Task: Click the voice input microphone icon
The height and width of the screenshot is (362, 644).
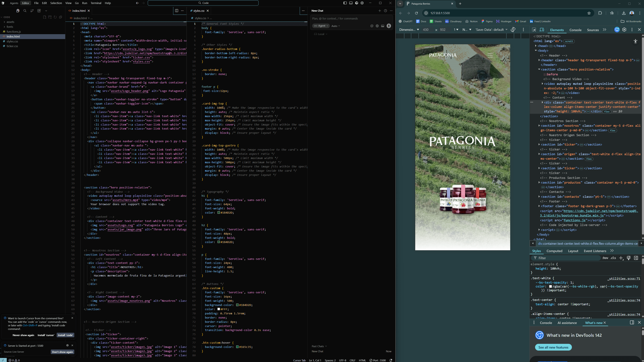Action: (389, 26)
